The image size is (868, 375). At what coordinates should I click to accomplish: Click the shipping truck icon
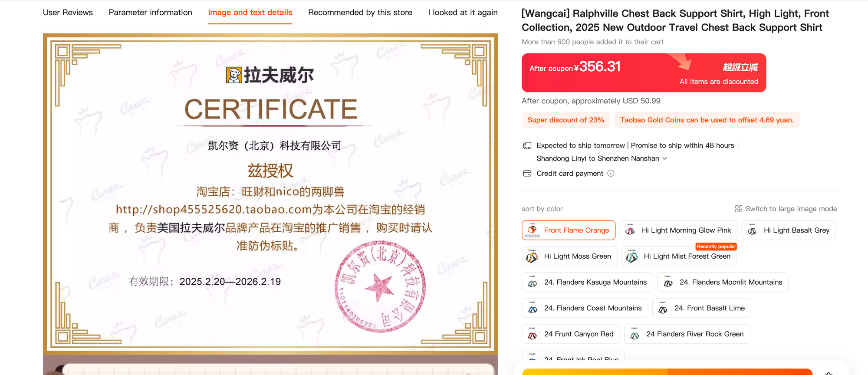click(x=527, y=145)
